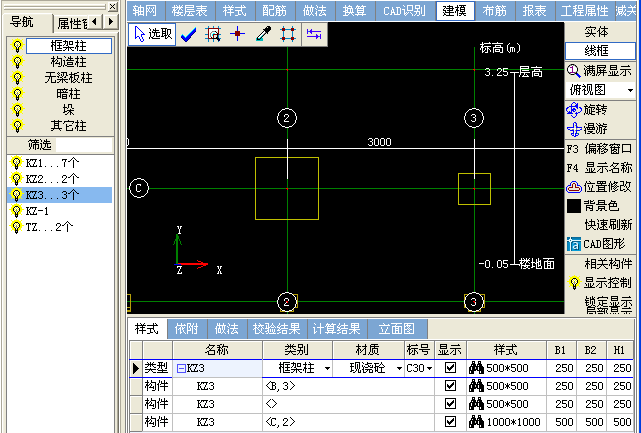The image size is (641, 433).
Task: Open the 框架柱 类别 dropdown
Action: pyautogui.click(x=327, y=368)
